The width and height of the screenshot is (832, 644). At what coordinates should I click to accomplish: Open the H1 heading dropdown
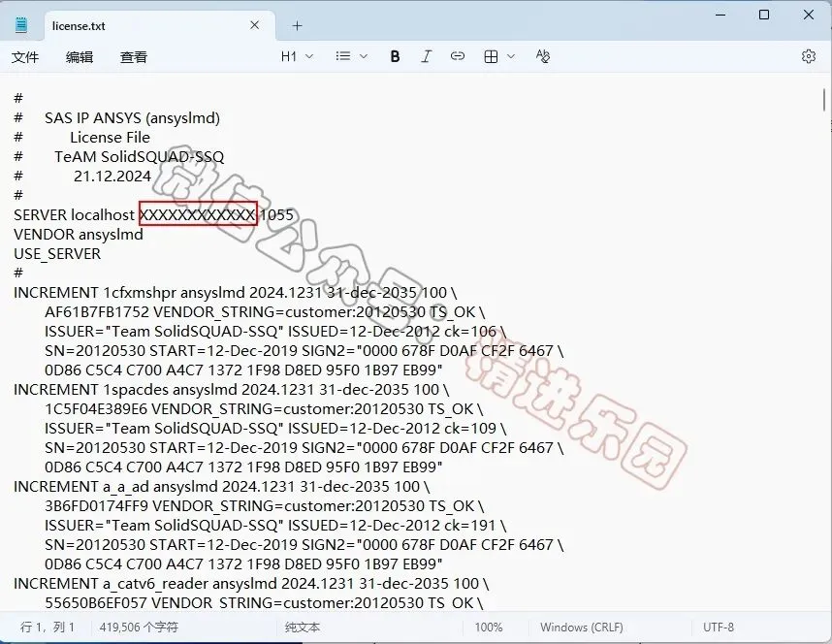(297, 56)
